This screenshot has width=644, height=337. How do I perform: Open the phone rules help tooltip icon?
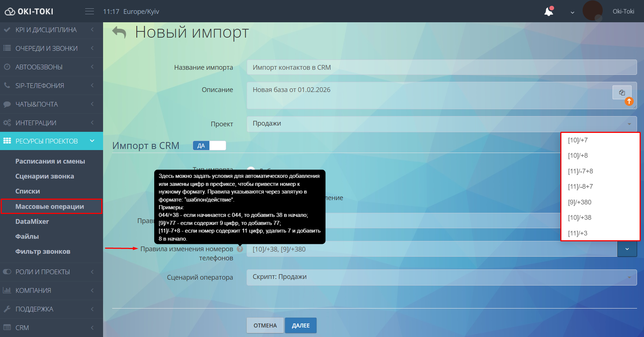[240, 249]
